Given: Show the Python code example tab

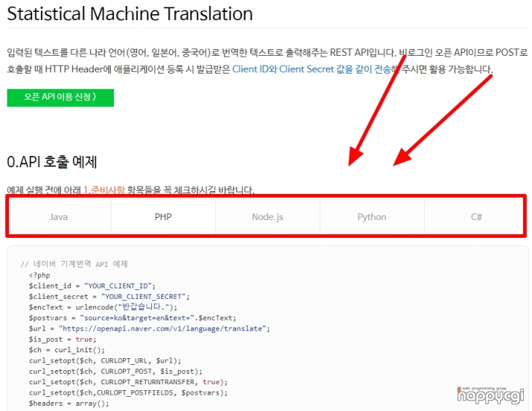Looking at the screenshot, I should tap(372, 217).
